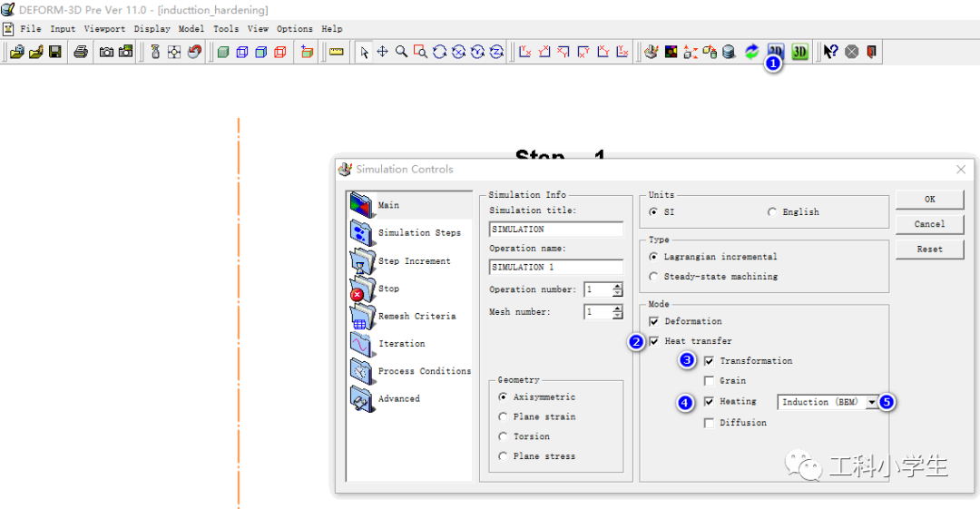980x509 pixels.
Task: Open Remesh Criteria section
Action: [x=409, y=316]
